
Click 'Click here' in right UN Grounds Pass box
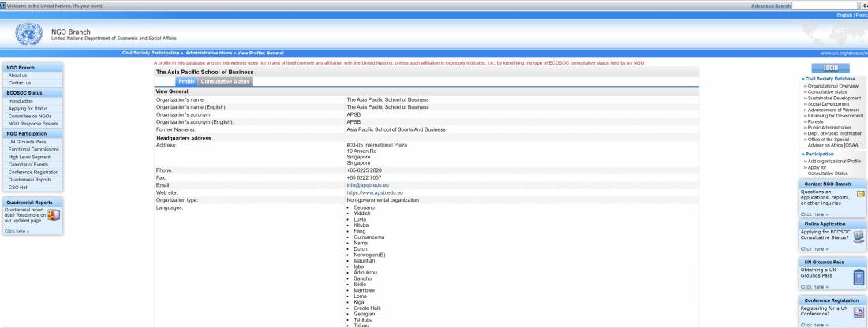(814, 287)
